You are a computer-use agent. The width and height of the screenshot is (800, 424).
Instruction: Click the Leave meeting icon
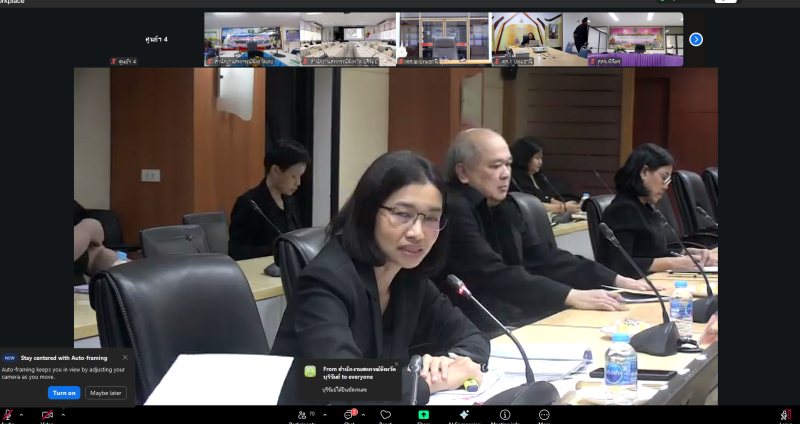point(785,415)
